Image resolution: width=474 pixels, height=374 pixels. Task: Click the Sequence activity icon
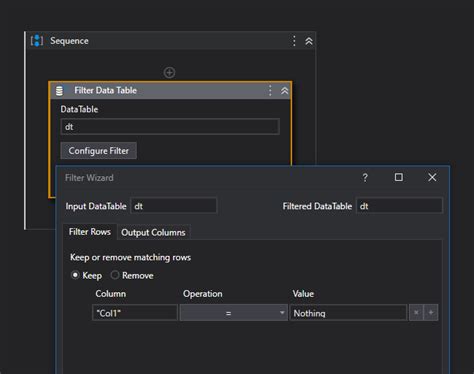[37, 41]
